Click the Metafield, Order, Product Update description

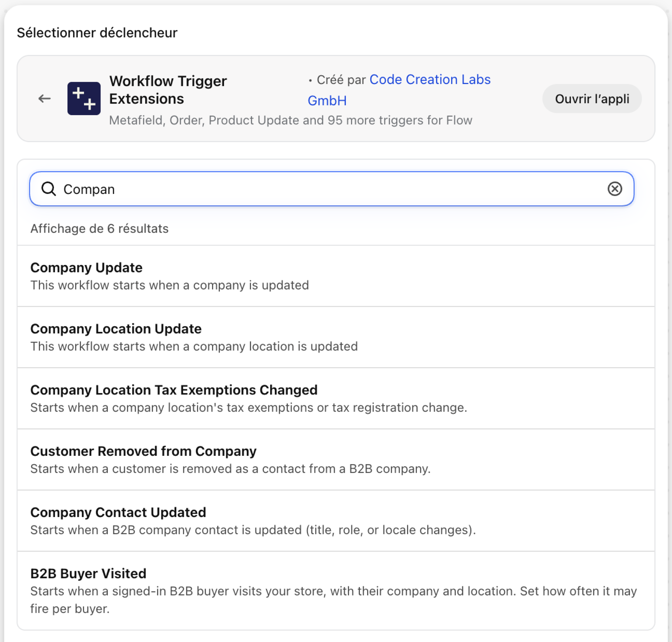click(290, 120)
